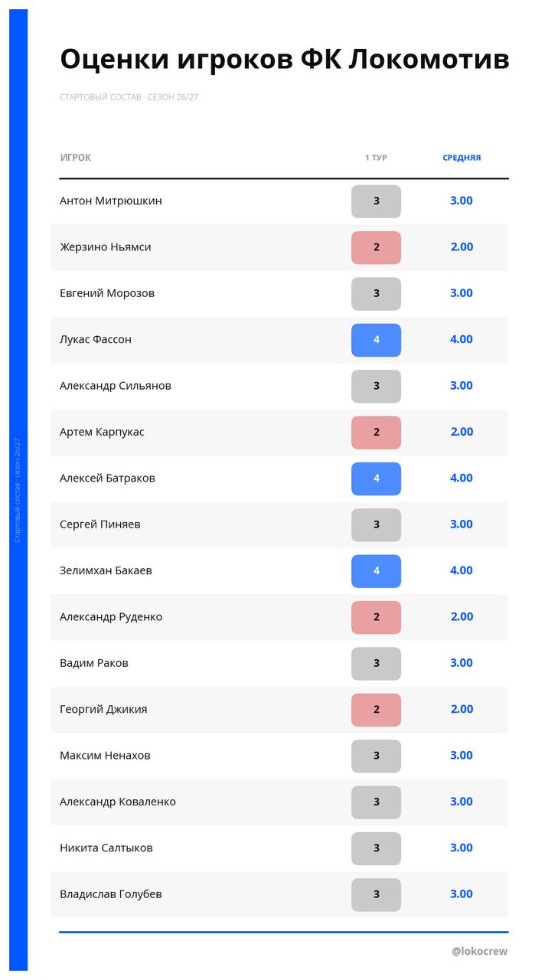Click the red badge for Артем Карпукас
535x980 pixels.
pos(376,433)
